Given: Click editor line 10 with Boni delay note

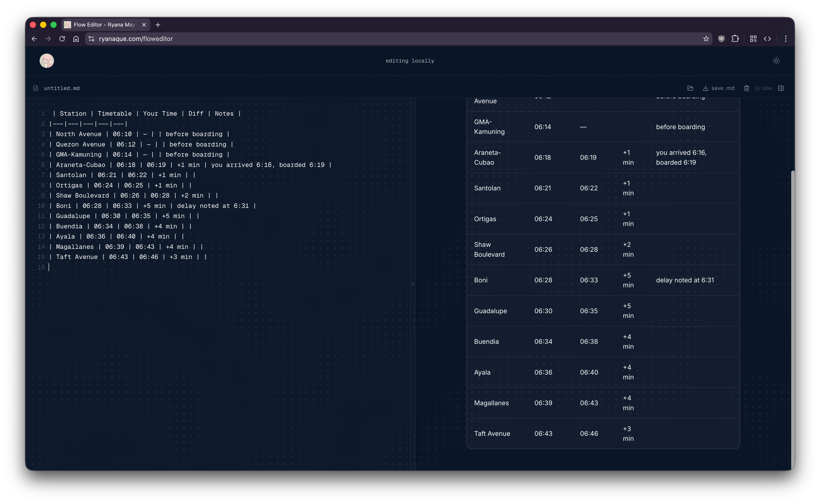Looking at the screenshot, I should [x=152, y=206].
